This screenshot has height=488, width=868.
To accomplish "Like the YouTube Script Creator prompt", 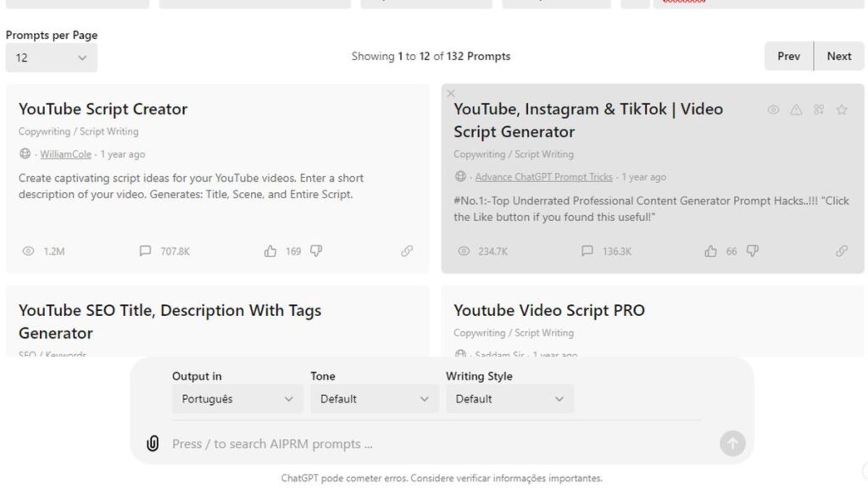I will click(x=270, y=251).
